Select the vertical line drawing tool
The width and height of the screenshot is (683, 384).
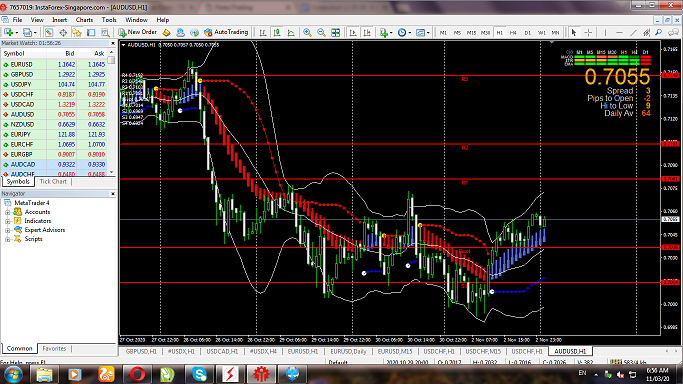[x=605, y=33]
